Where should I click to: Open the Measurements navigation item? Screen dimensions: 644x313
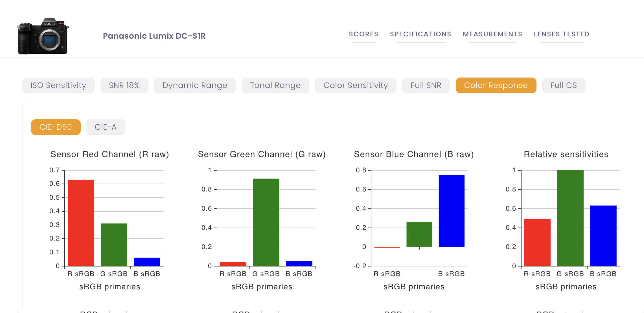(x=492, y=34)
